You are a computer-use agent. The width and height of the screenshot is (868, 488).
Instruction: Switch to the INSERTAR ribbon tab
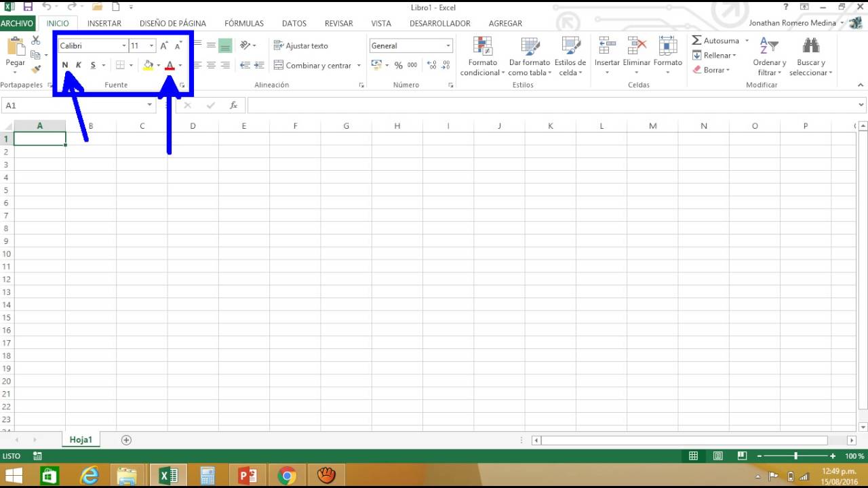pyautogui.click(x=104, y=23)
